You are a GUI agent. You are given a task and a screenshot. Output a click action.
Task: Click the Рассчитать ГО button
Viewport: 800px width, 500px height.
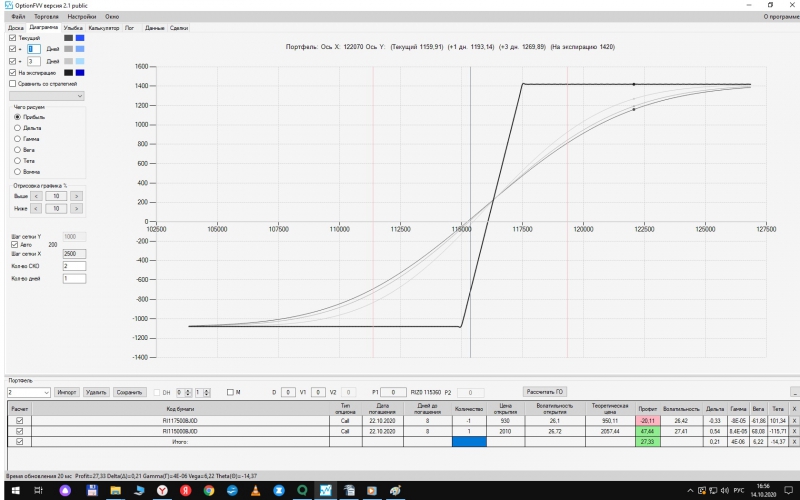pyautogui.click(x=544, y=392)
